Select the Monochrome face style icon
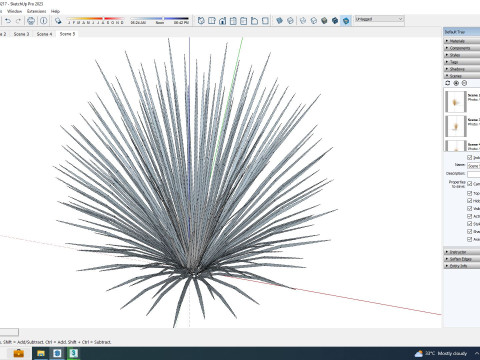 coord(346,21)
